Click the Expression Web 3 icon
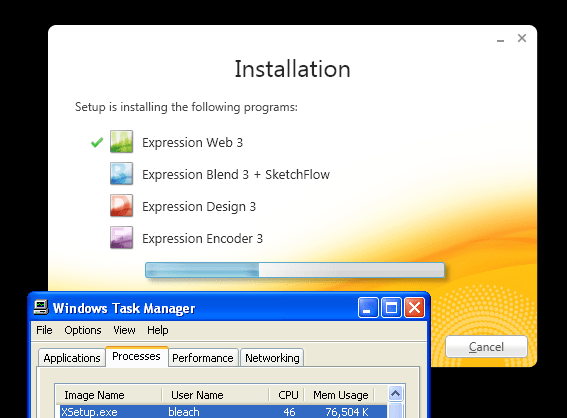This screenshot has height=418, width=567. tap(122, 142)
